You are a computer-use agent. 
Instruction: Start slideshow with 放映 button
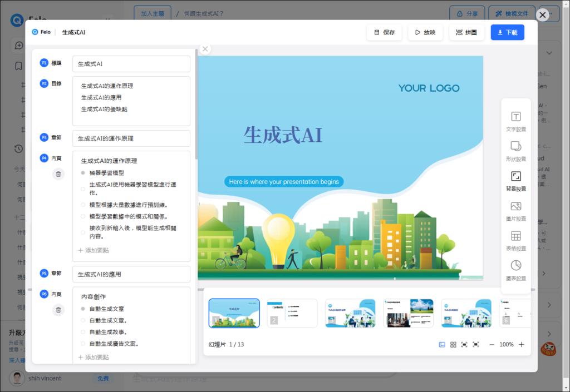425,32
